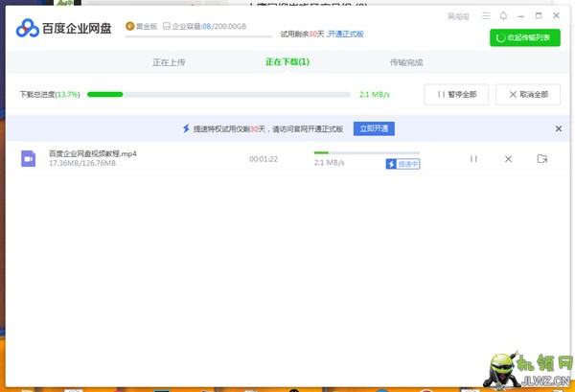Screen dimensions: 575x392
Task: Click the username in the title bar
Action: click(458, 16)
